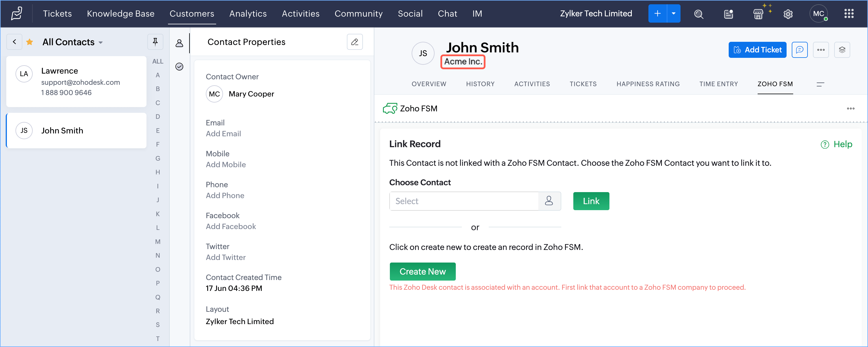Open the Analytics menu in top navigation
This screenshot has width=868, height=347.
[x=248, y=14]
